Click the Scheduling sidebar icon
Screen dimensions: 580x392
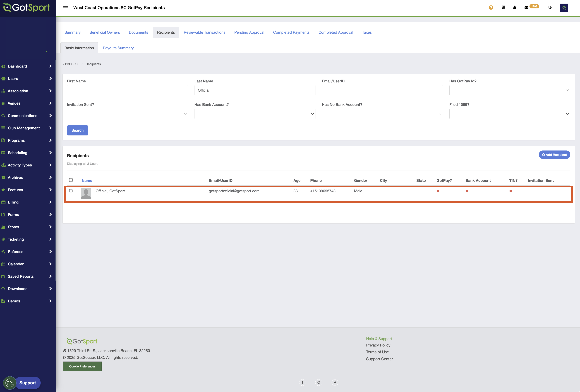[x=3, y=153]
